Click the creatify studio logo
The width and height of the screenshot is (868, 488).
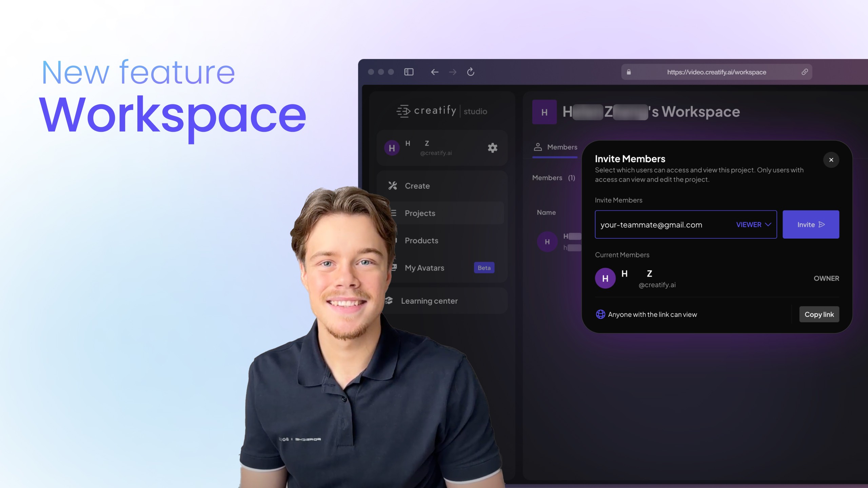tap(442, 111)
